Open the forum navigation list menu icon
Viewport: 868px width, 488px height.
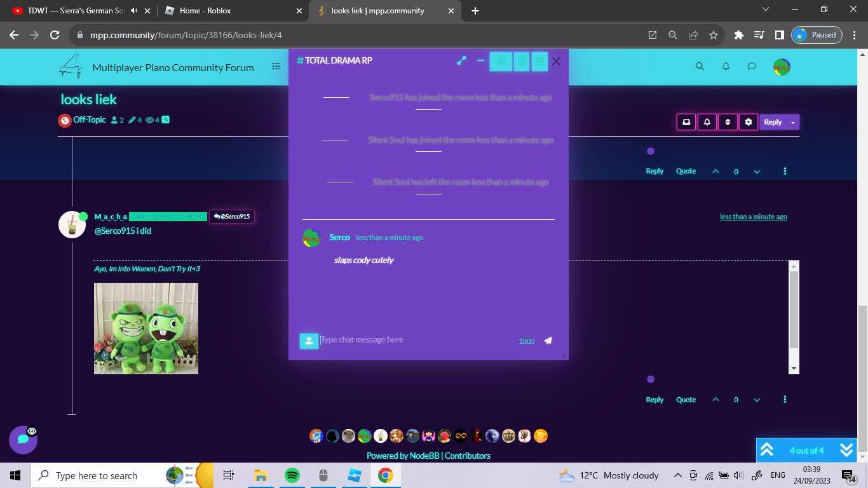point(276,66)
